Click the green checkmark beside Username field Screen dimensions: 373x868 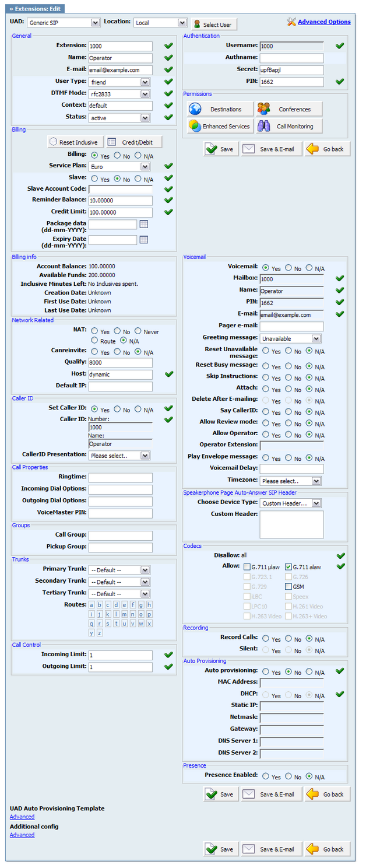tap(340, 45)
